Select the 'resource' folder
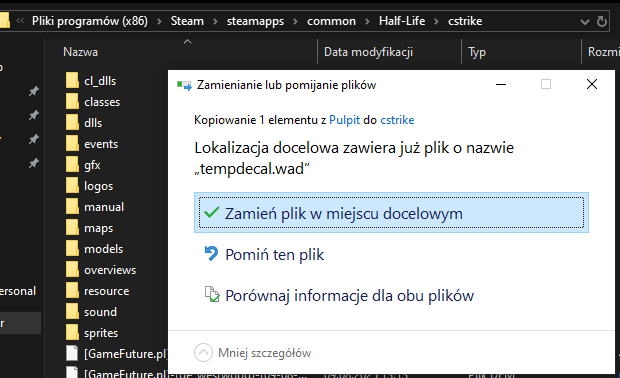Viewport: 620px width, 378px height. click(x=106, y=291)
